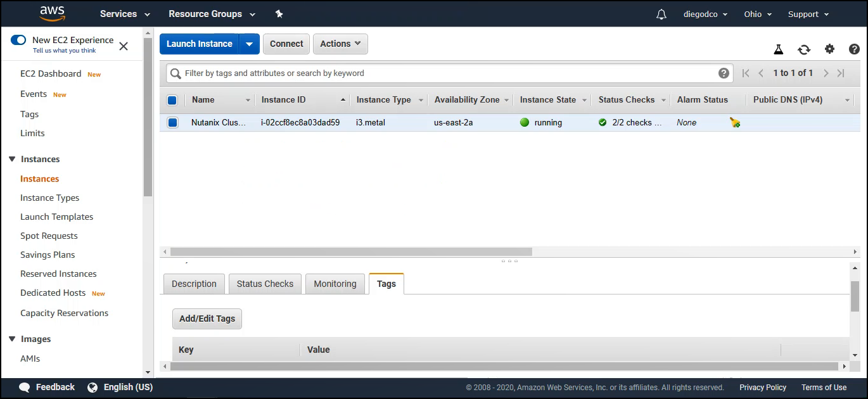Close the New EC2 Experience banner
The width and height of the screenshot is (868, 399).
click(x=124, y=46)
